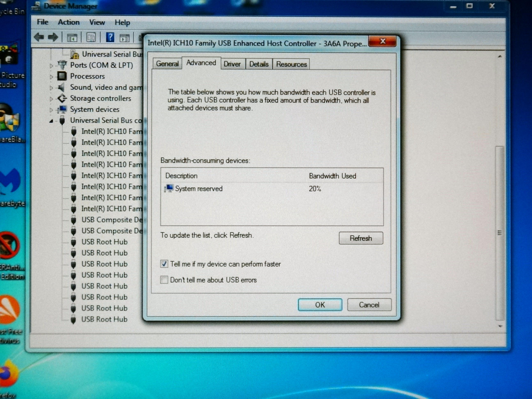Select the first USB Root Hub entry
Image resolution: width=532 pixels, height=399 pixels.
[104, 242]
